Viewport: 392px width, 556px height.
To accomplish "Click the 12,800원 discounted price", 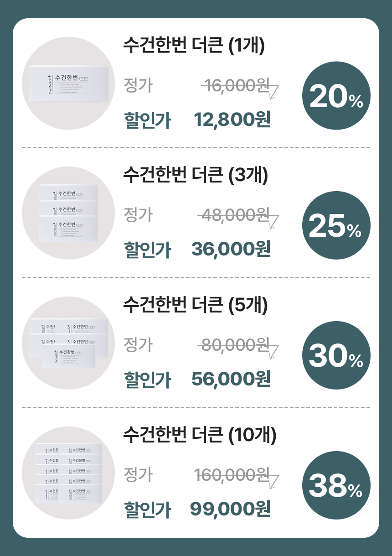I will pyautogui.click(x=232, y=120).
